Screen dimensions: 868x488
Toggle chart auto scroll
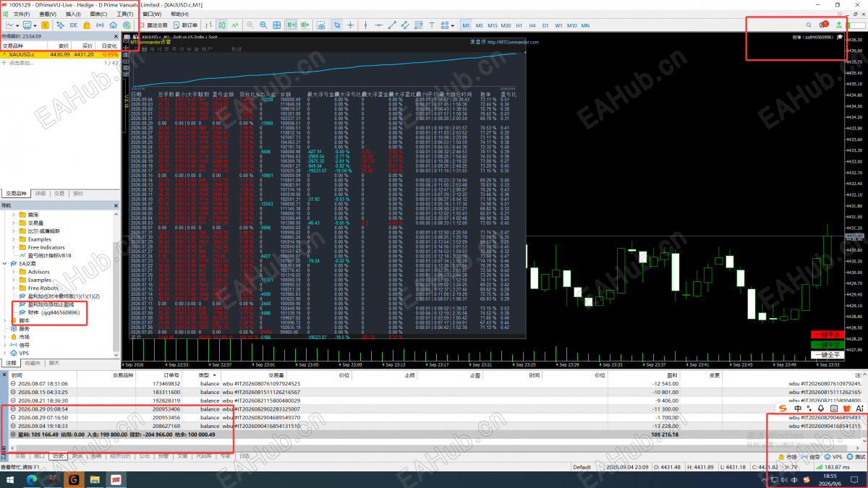pyautogui.click(x=292, y=25)
